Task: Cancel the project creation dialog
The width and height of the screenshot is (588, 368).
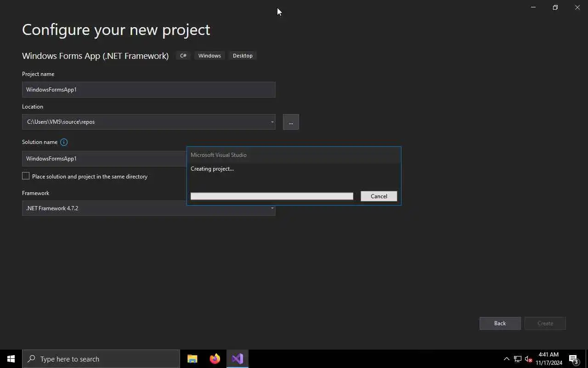Action: (x=379, y=196)
